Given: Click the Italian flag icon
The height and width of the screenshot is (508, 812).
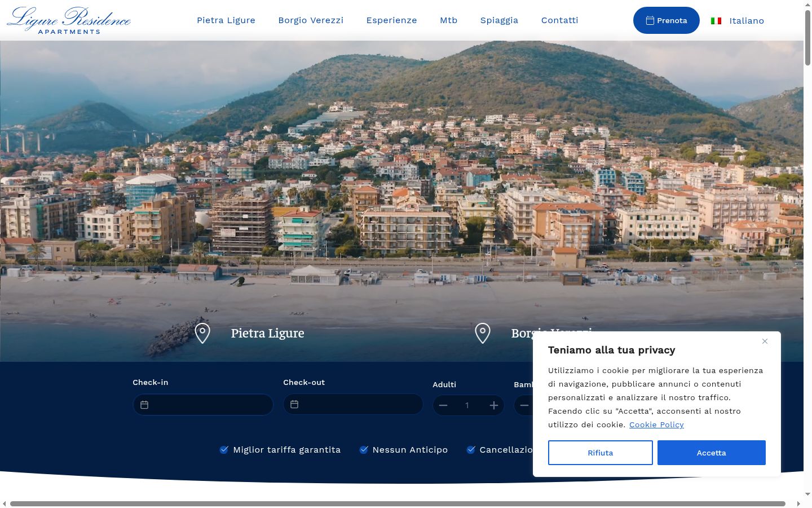Looking at the screenshot, I should 716,21.
